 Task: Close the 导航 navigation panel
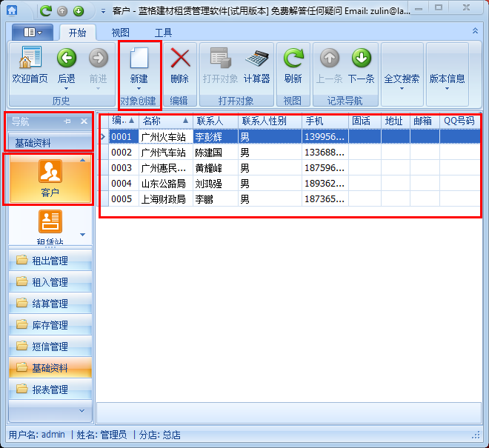(x=84, y=121)
